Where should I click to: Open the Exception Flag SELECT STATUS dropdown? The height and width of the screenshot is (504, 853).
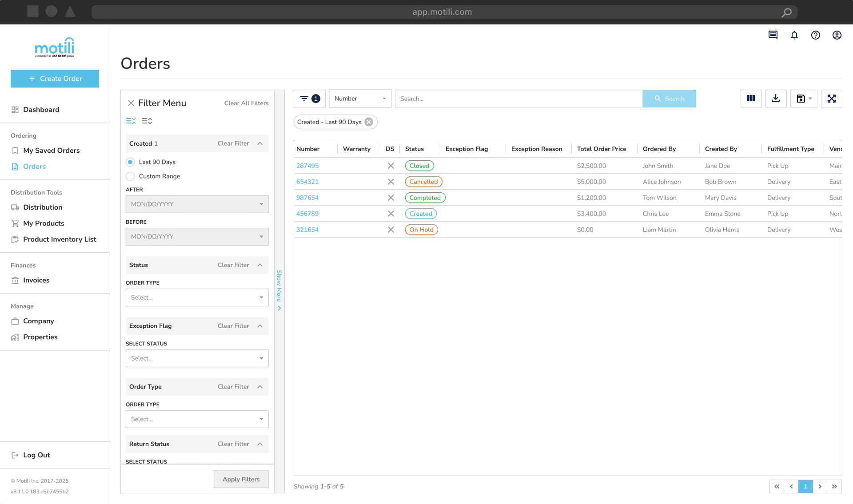coord(197,358)
